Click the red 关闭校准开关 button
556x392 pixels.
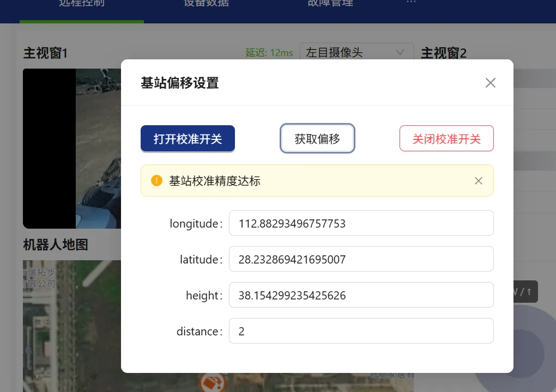(446, 138)
